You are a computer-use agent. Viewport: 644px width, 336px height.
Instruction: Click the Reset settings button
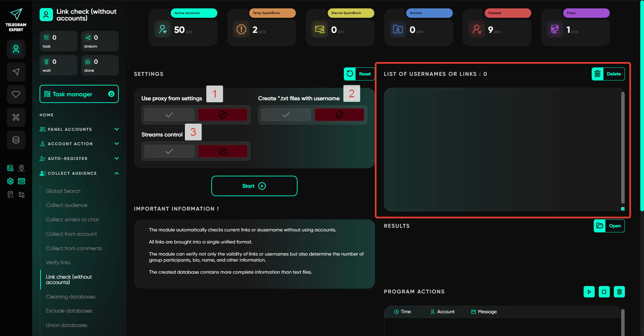[359, 74]
